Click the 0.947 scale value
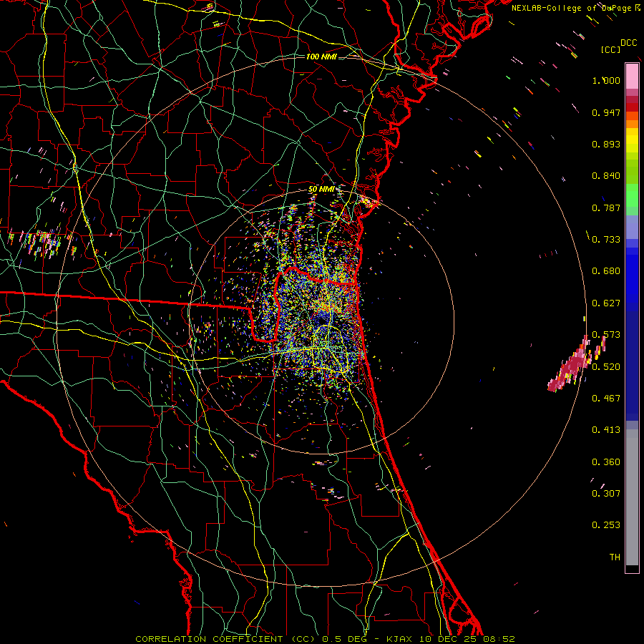Viewport: 644px width, 644px height. click(x=606, y=112)
